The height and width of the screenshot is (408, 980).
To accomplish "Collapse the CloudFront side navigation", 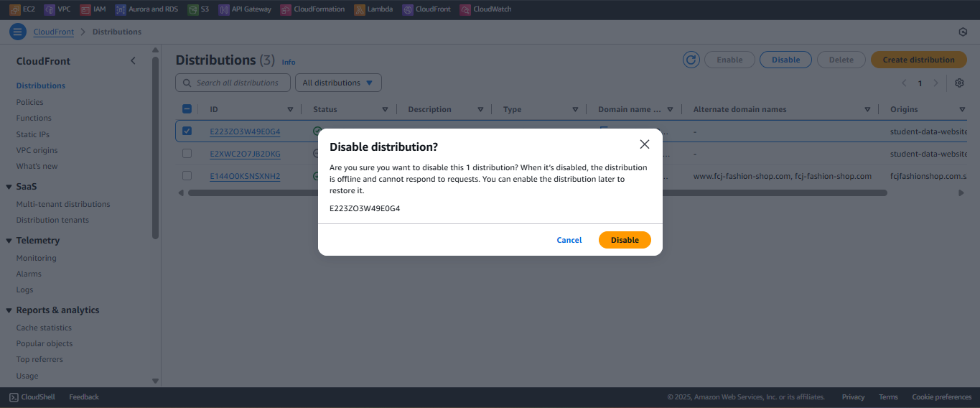I will pos(133,61).
